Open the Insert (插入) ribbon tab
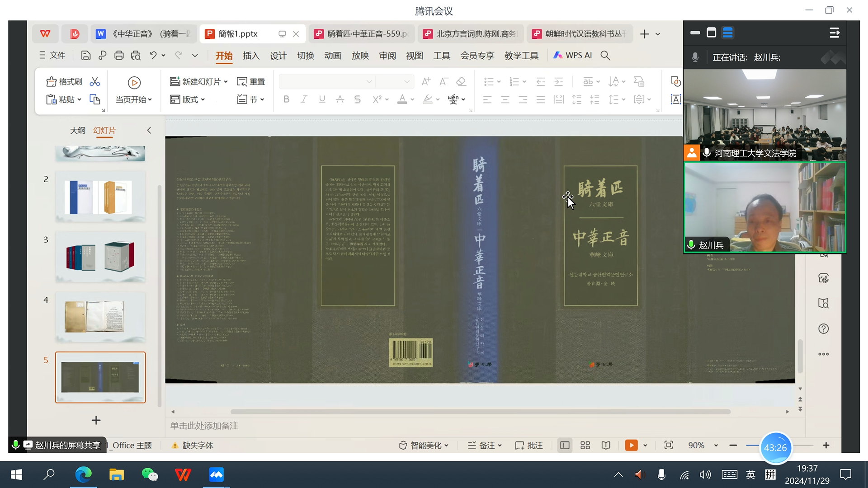Screen dimensions: 868x488 pyautogui.click(x=251, y=56)
